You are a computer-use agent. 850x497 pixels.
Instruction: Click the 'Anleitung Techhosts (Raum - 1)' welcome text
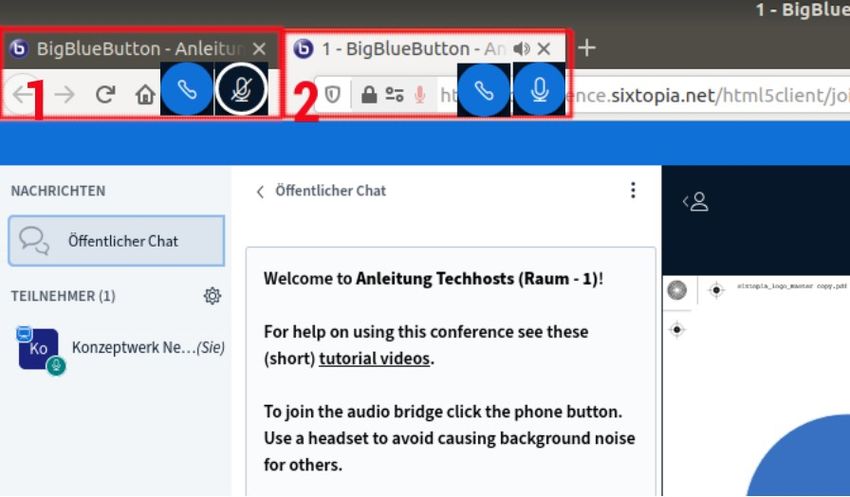[478, 279]
